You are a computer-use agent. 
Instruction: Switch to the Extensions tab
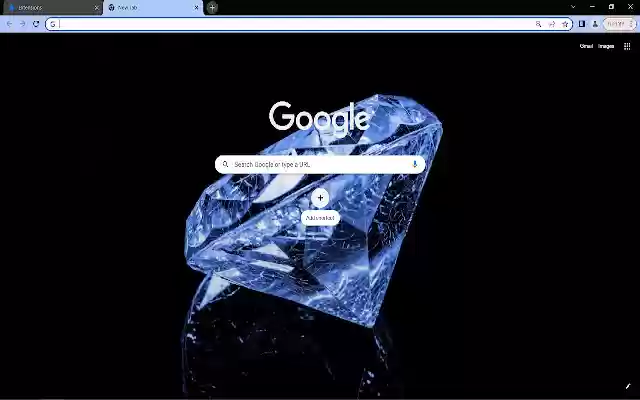tap(52, 7)
